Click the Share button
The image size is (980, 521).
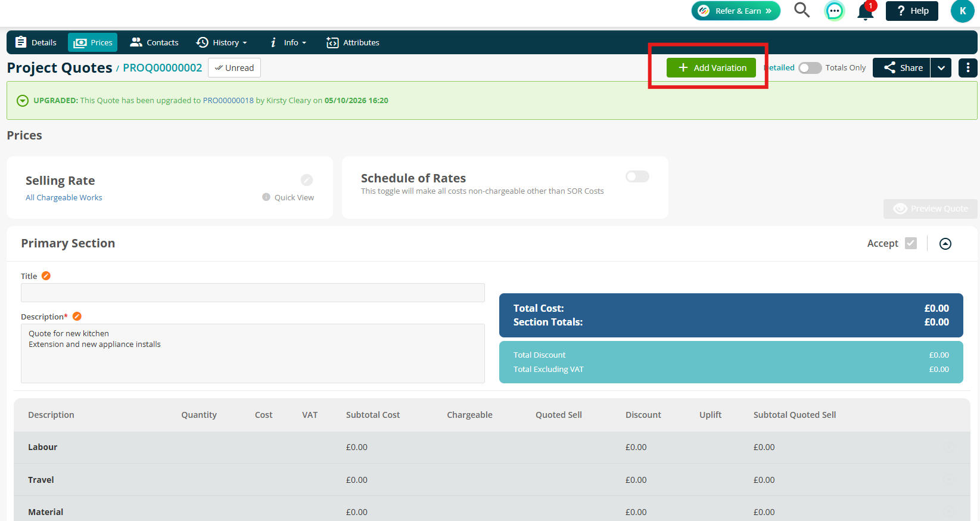pyautogui.click(x=901, y=68)
